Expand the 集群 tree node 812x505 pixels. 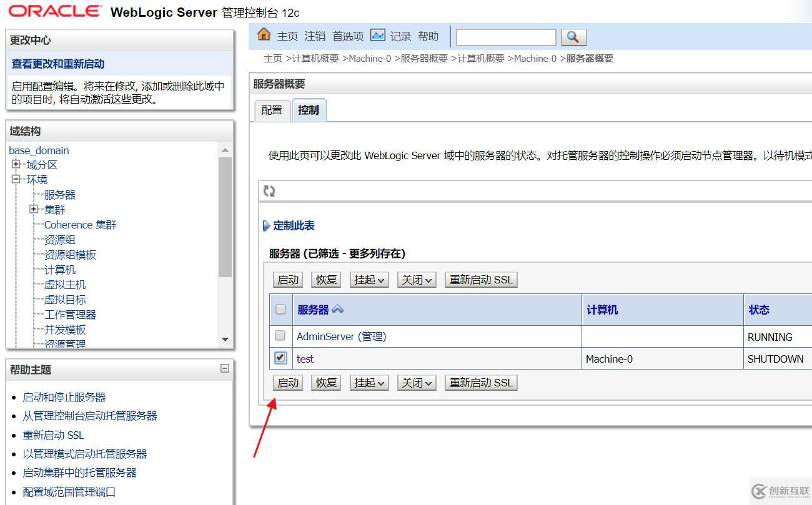(34, 209)
